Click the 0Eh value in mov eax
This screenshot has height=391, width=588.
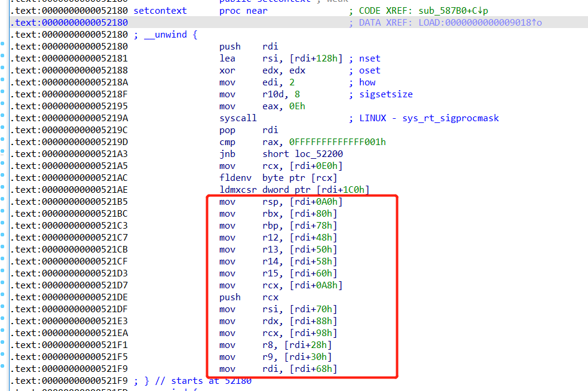[x=297, y=106]
